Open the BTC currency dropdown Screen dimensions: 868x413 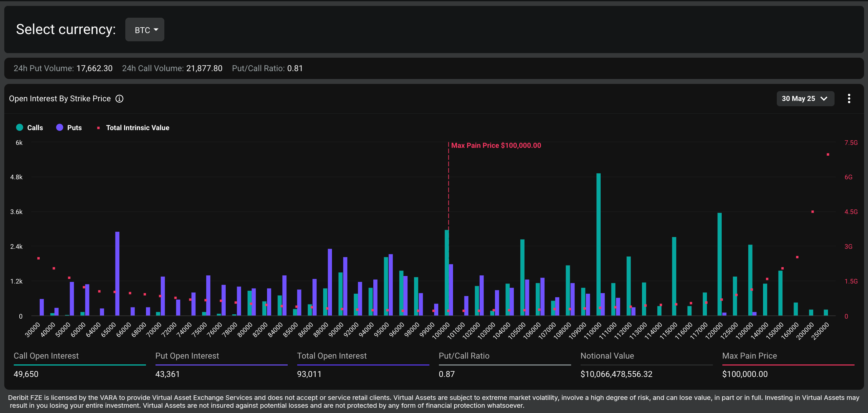point(145,29)
